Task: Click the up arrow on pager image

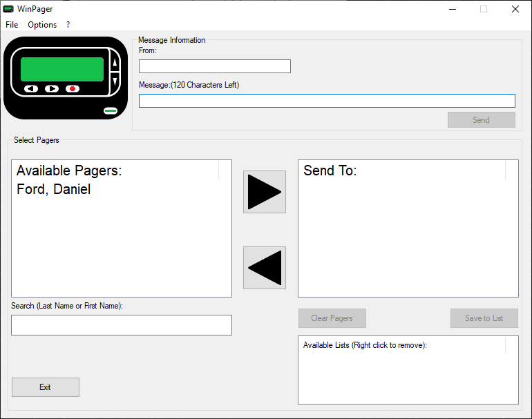Action: [115, 64]
